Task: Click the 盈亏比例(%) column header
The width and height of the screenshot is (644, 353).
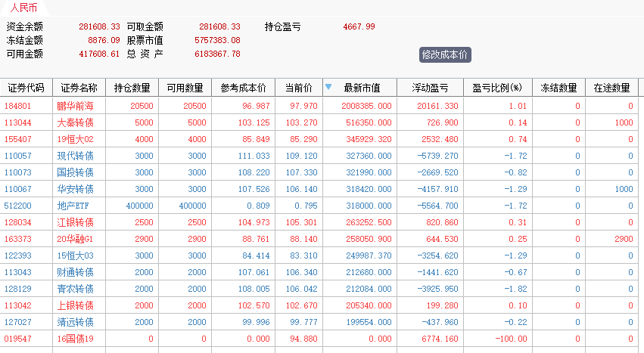Action: click(x=497, y=88)
